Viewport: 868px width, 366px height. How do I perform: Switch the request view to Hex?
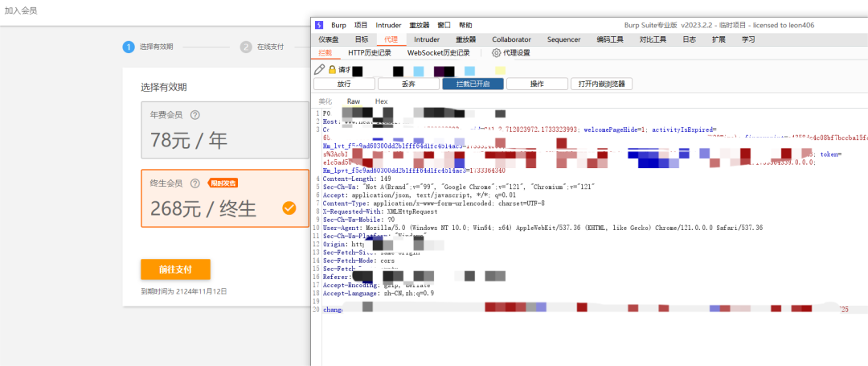coord(382,101)
